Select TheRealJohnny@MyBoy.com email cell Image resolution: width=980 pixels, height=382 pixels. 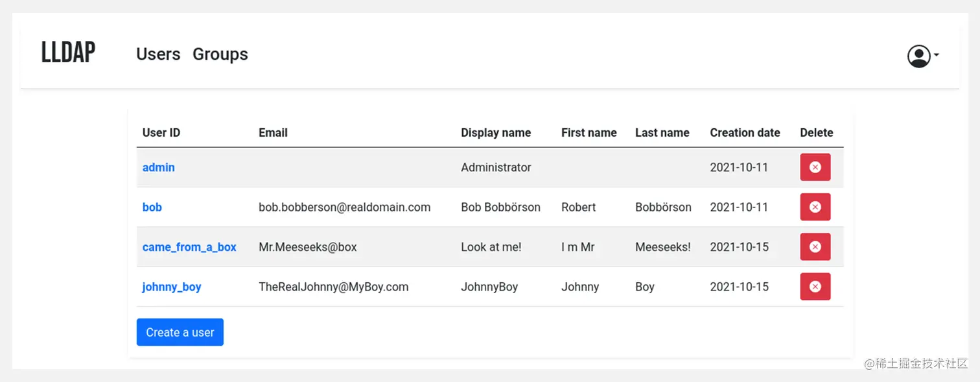[x=334, y=287]
